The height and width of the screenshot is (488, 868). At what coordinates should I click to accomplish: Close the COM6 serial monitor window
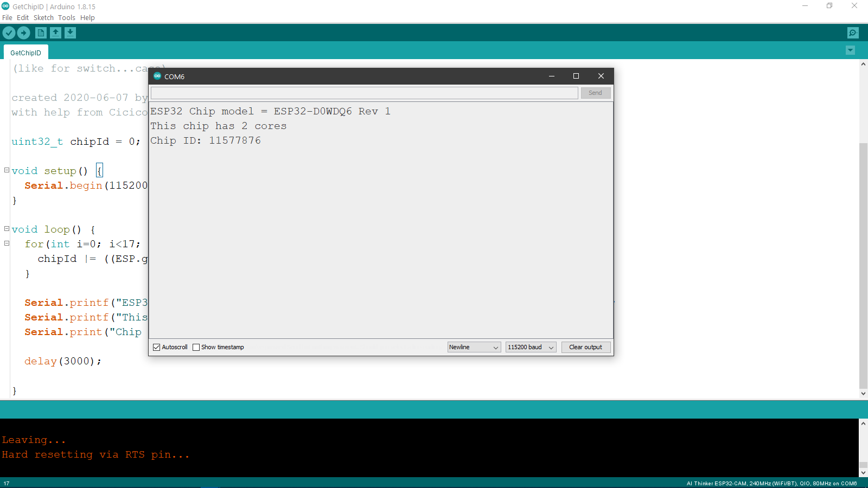601,76
